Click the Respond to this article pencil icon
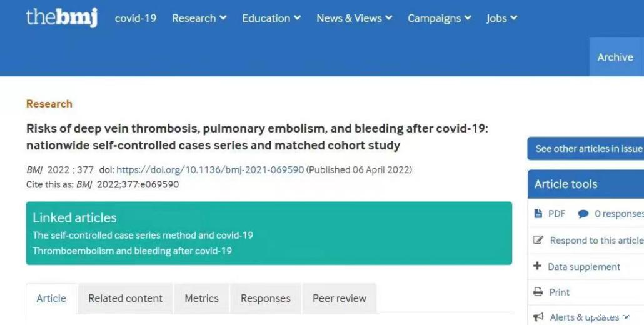 click(x=538, y=241)
